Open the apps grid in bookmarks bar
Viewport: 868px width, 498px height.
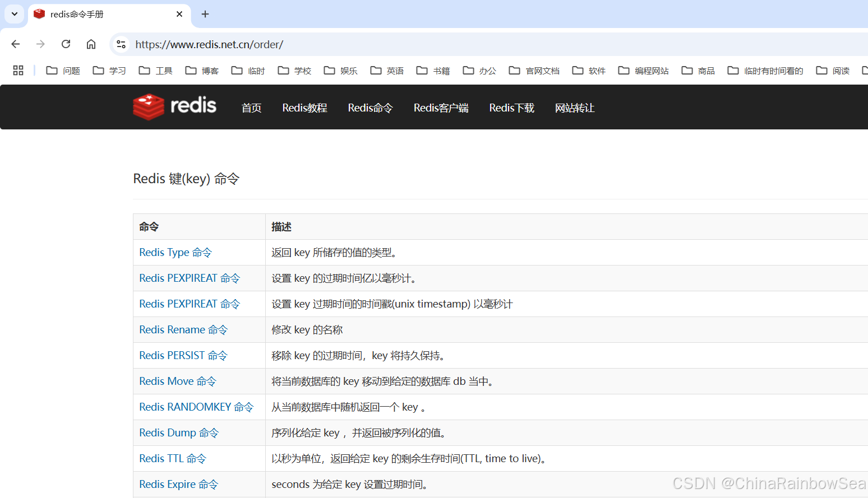click(18, 71)
